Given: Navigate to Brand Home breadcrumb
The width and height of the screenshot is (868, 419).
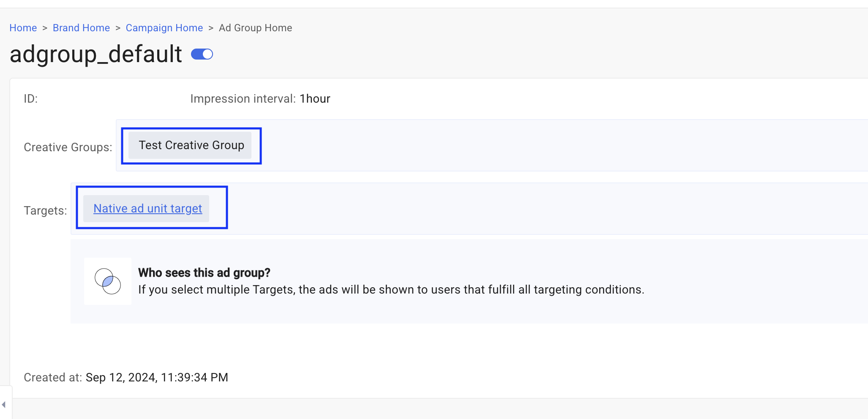Looking at the screenshot, I should coord(81,28).
